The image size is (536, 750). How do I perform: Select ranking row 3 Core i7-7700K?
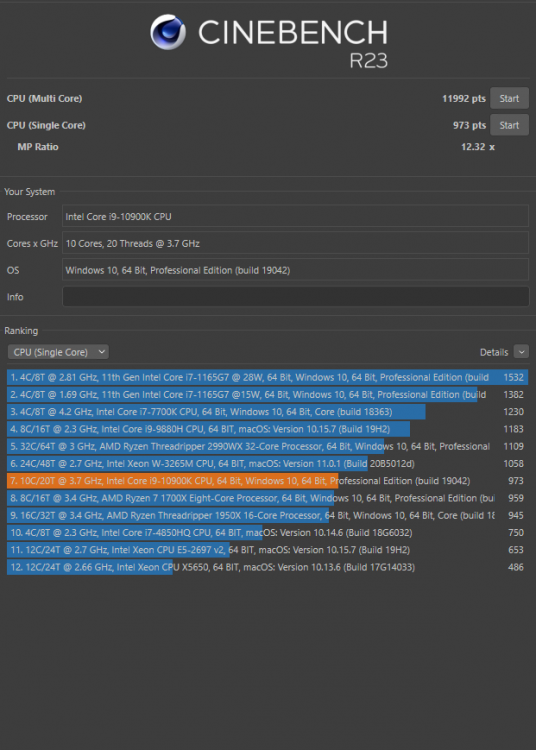pyautogui.click(x=268, y=412)
